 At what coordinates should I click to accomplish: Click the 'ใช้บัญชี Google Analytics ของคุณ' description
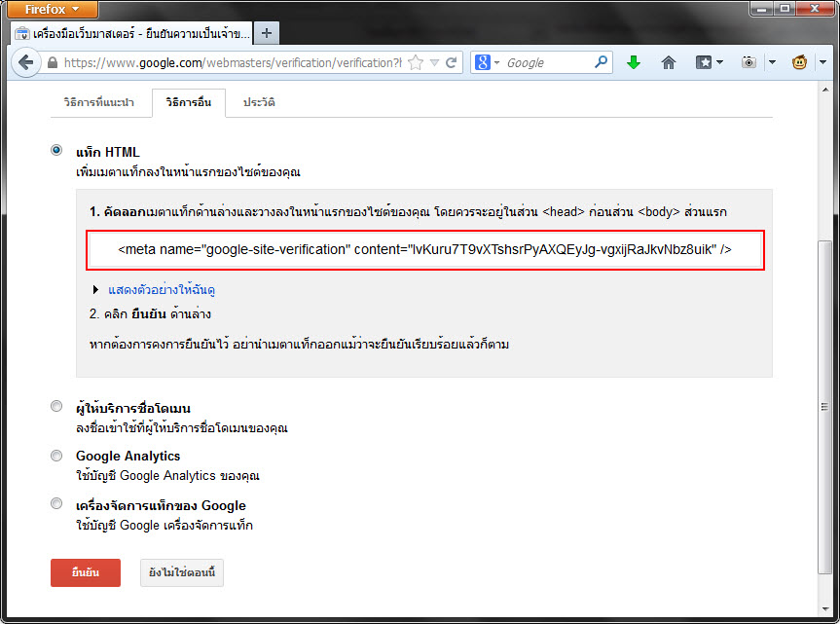[167, 476]
